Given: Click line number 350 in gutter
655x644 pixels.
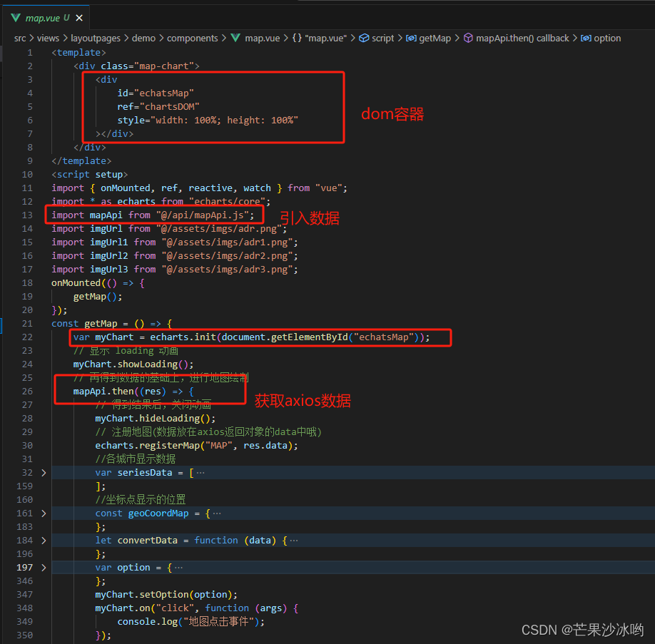Looking at the screenshot, I should click(25, 635).
